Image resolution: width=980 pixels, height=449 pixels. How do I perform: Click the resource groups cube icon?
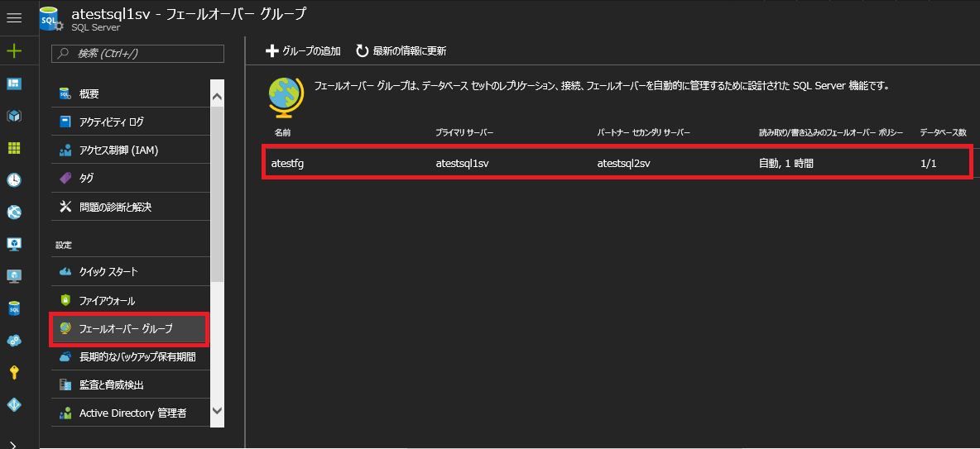(x=14, y=116)
